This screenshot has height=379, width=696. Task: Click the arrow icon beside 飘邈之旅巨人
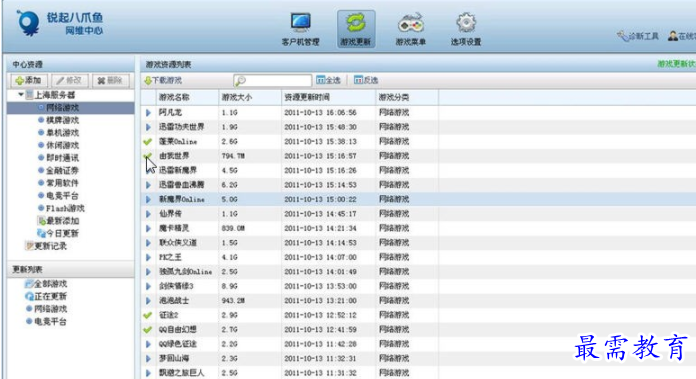point(148,373)
